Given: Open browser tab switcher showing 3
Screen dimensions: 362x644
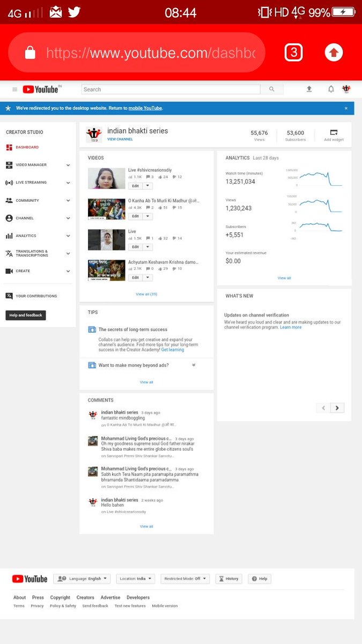Looking at the screenshot, I should point(293,52).
